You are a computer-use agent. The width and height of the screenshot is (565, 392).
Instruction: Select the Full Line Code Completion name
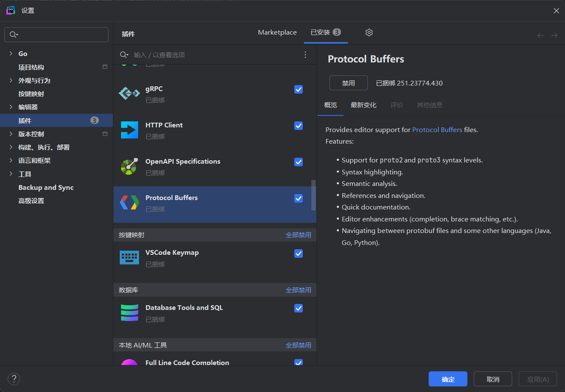pos(187,362)
